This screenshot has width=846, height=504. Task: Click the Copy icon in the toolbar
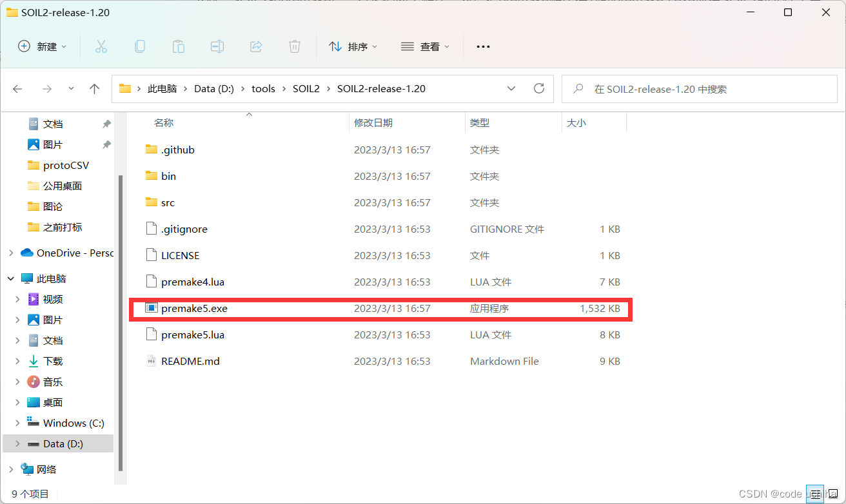(x=139, y=46)
